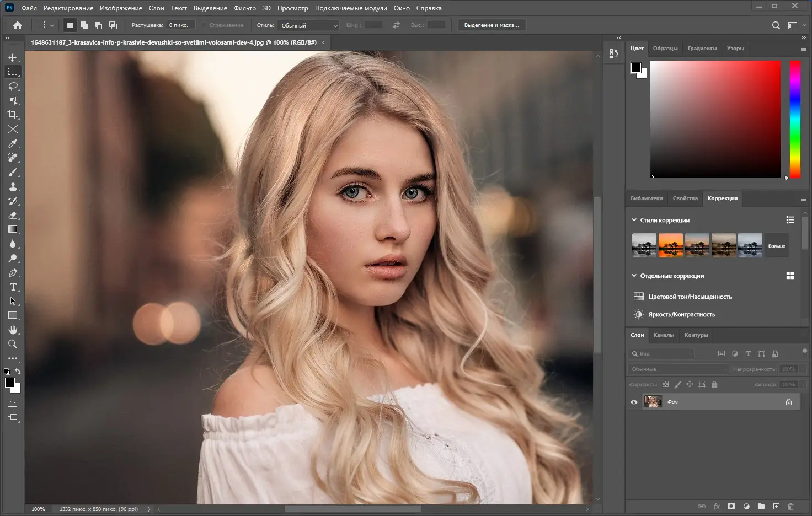Click the Выделение и маска button
Viewport: 812px width, 516px height.
click(492, 25)
